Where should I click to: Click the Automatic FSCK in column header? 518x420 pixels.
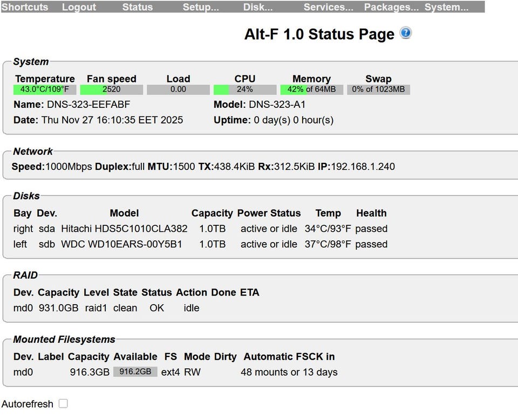[289, 356]
